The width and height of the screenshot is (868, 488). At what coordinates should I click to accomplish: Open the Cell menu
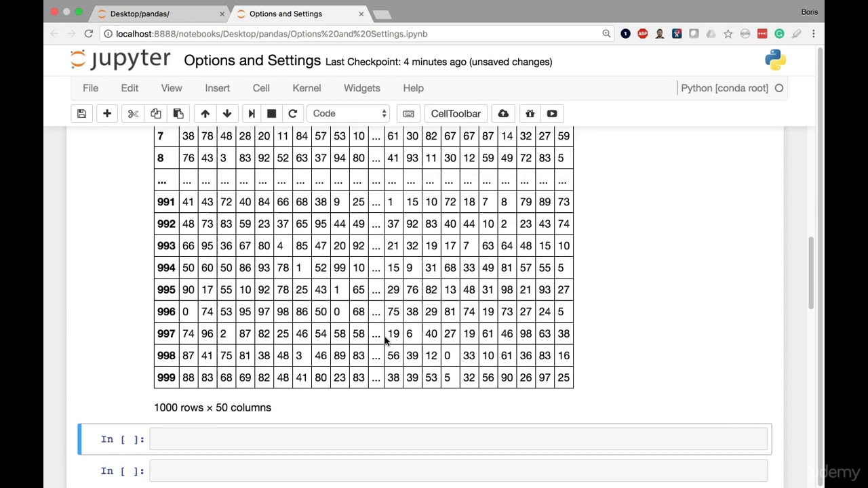click(261, 88)
